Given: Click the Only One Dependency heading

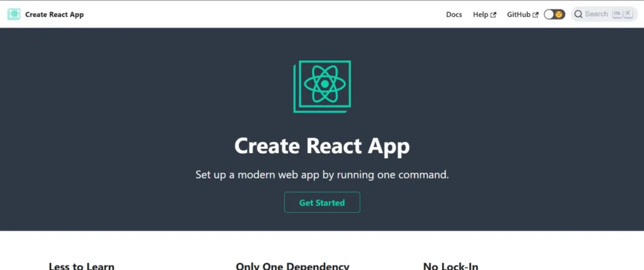Looking at the screenshot, I should [x=292, y=266].
